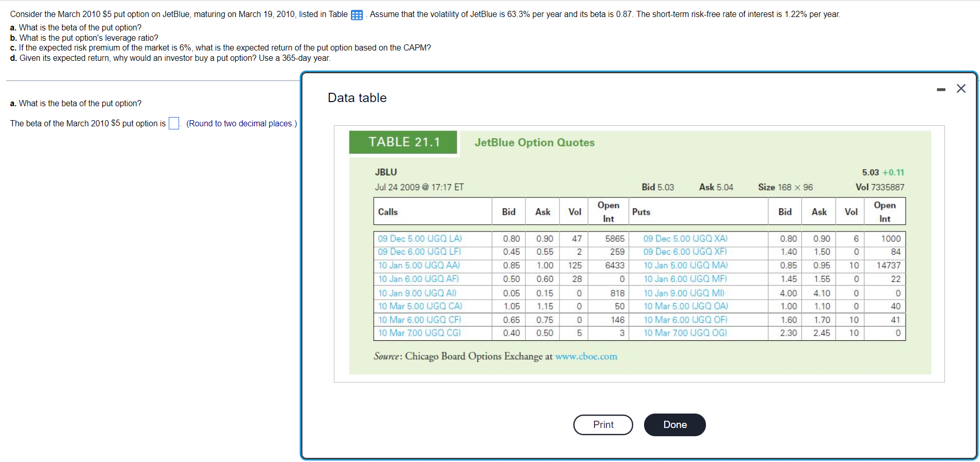
Task: Click the Open Int header of Calls section
Action: [x=608, y=212]
